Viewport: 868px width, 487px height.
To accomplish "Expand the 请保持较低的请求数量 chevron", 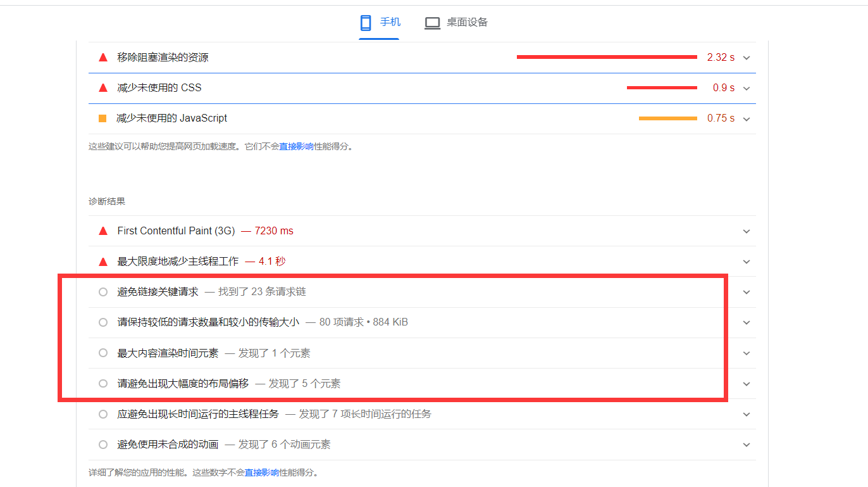I will pos(747,322).
